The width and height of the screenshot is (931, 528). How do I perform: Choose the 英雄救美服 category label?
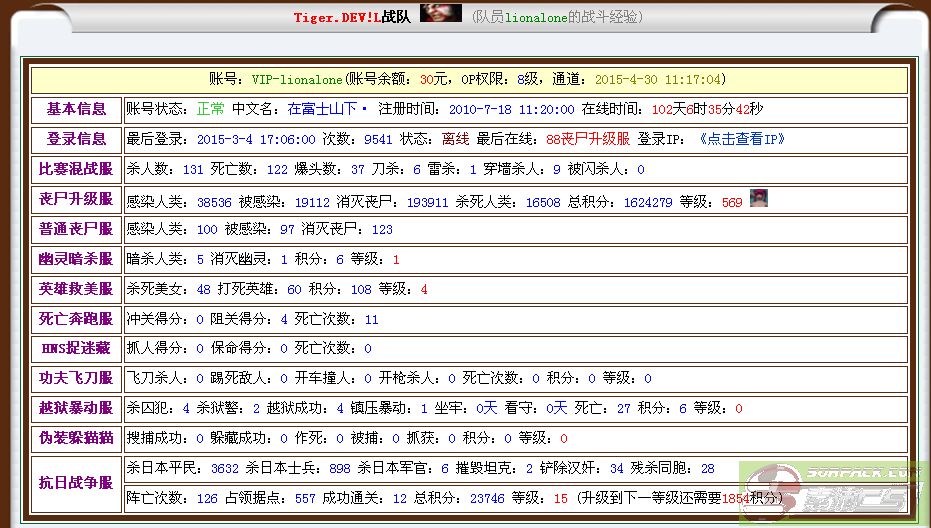point(76,290)
